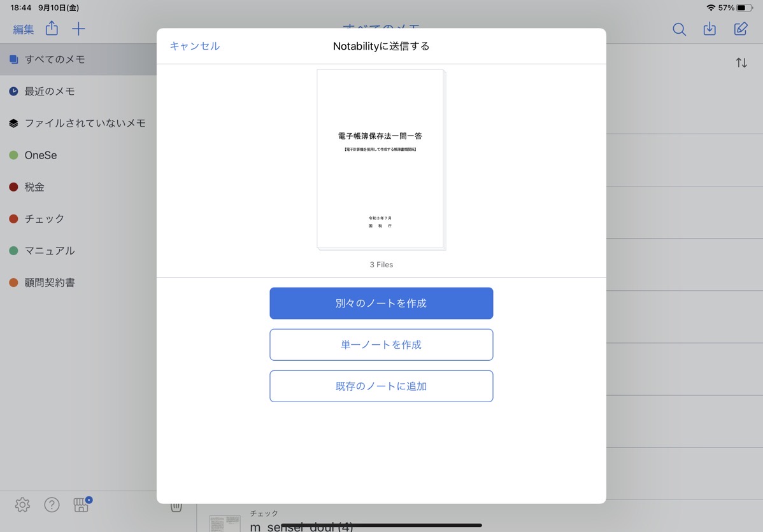Create new note with compose icon
763x532 pixels.
741,29
